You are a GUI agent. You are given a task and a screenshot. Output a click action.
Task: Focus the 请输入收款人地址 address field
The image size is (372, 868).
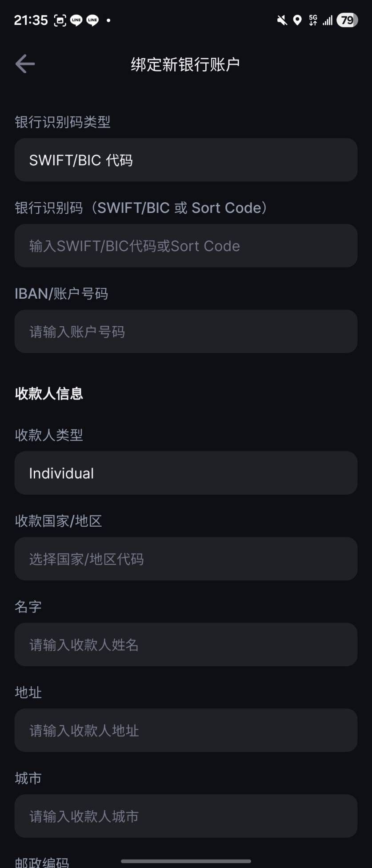[186, 730]
